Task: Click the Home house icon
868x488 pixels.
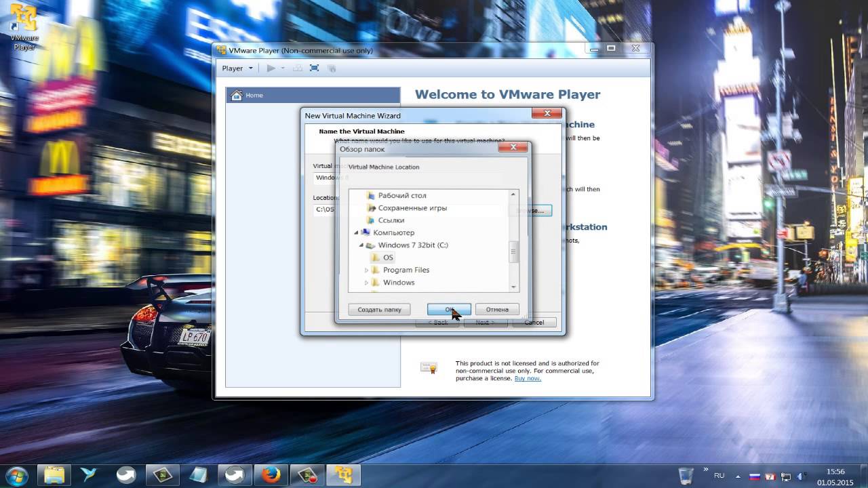Action: click(x=236, y=95)
